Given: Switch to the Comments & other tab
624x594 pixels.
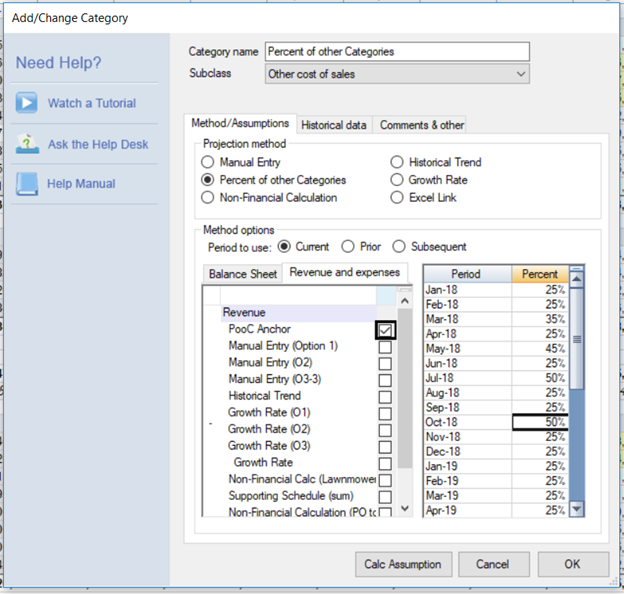Looking at the screenshot, I should point(421,125).
